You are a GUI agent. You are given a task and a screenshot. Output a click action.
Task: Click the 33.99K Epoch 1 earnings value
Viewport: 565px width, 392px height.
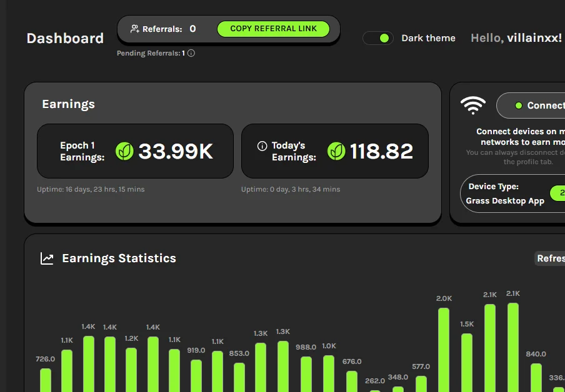(176, 151)
